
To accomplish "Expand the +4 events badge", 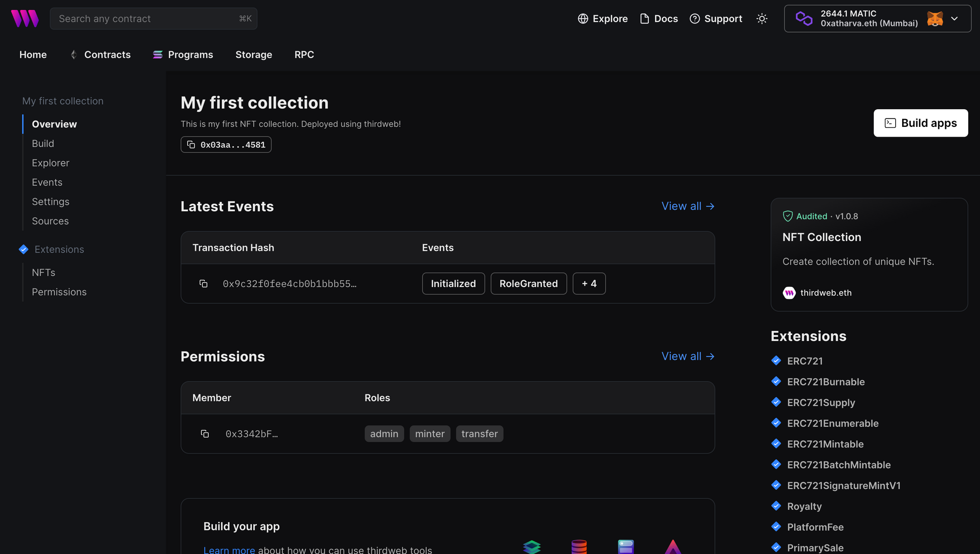I will click(589, 283).
